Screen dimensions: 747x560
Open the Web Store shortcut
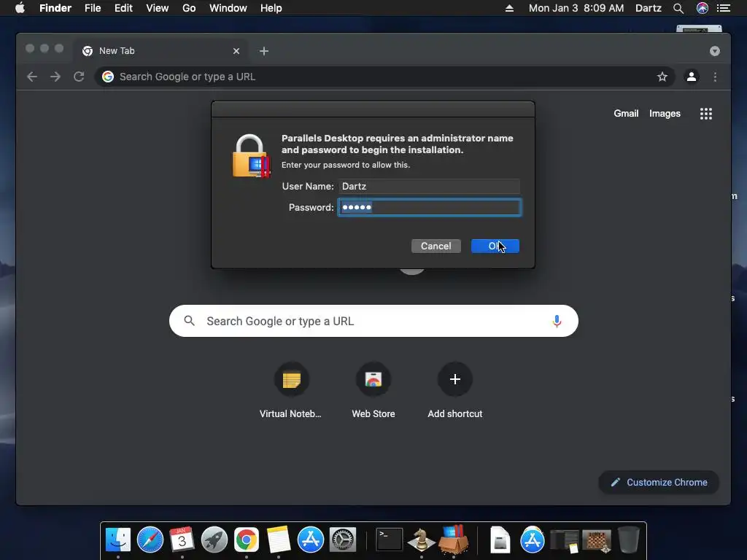[x=373, y=391]
